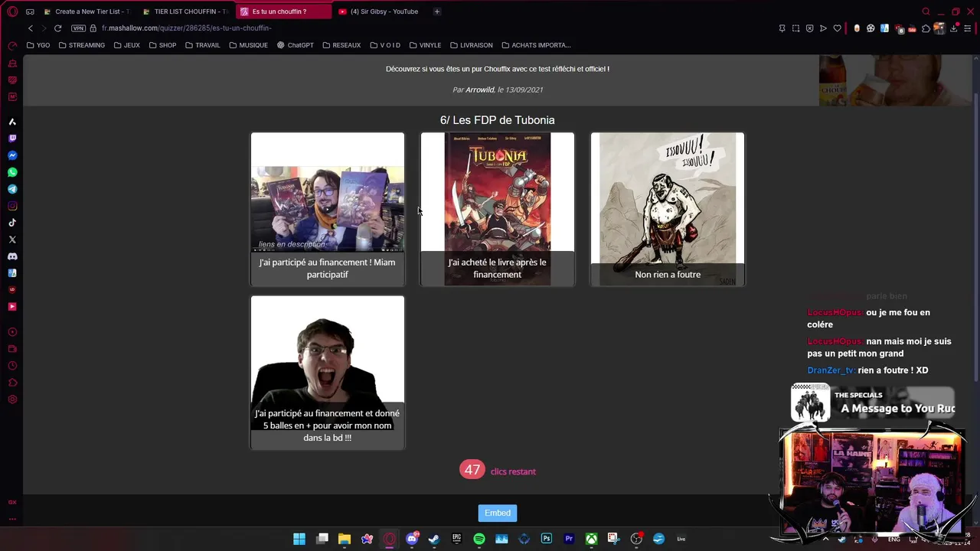Viewport: 980px width, 551px height.
Task: Switch to 'TIER LIST CHOUFFIN' tab
Action: click(x=186, y=11)
